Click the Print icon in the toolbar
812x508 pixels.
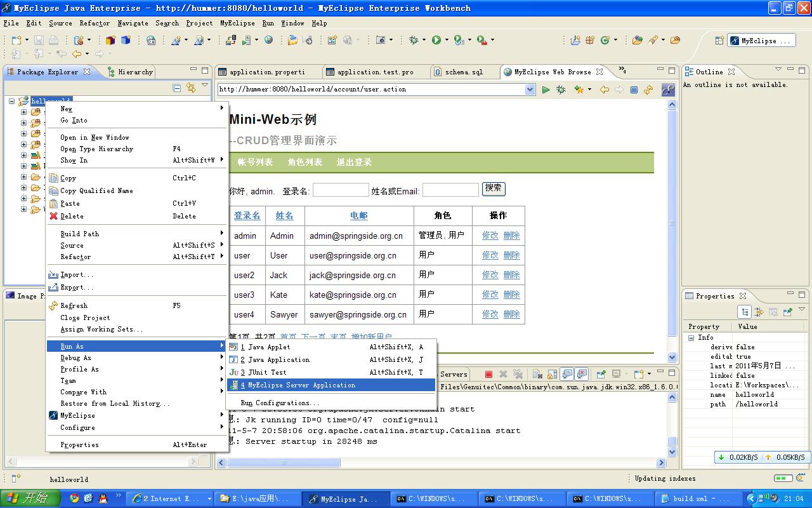(x=54, y=40)
